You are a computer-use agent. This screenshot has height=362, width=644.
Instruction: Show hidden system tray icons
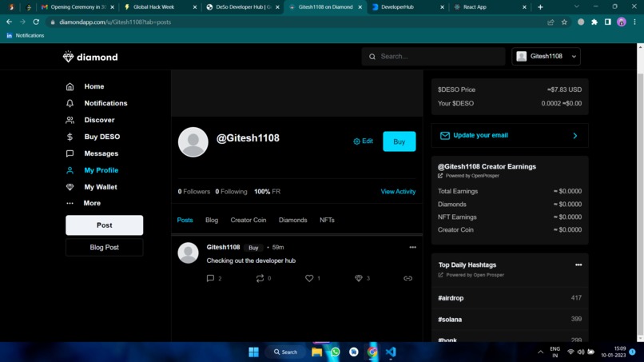[540, 352]
